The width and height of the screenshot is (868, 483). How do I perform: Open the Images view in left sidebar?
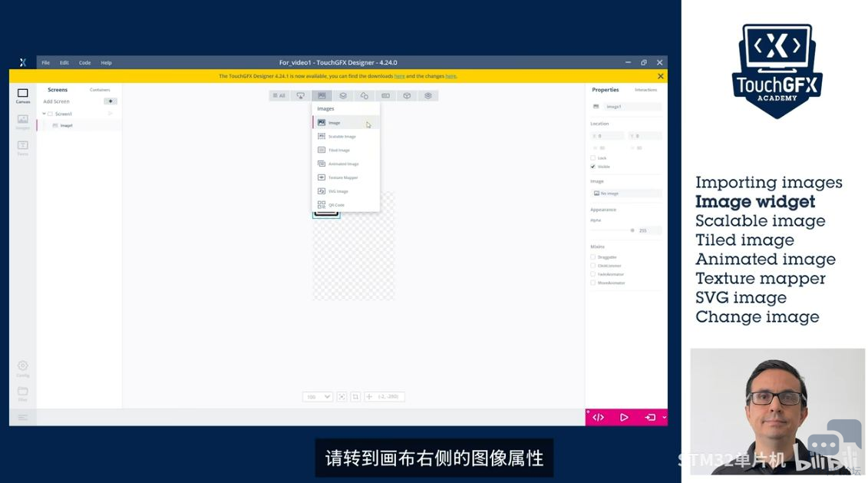tap(22, 121)
